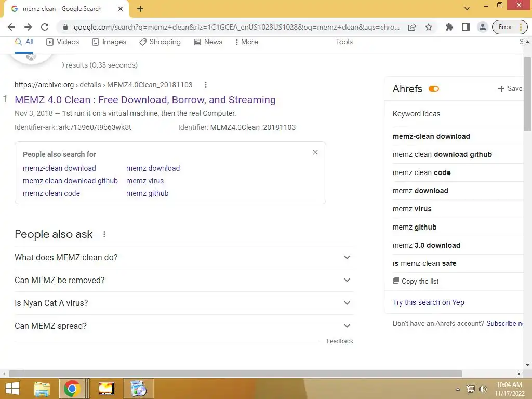Viewport: 532px width, 399px height.
Task: Reload the page with the refresh icon
Action: 45,27
